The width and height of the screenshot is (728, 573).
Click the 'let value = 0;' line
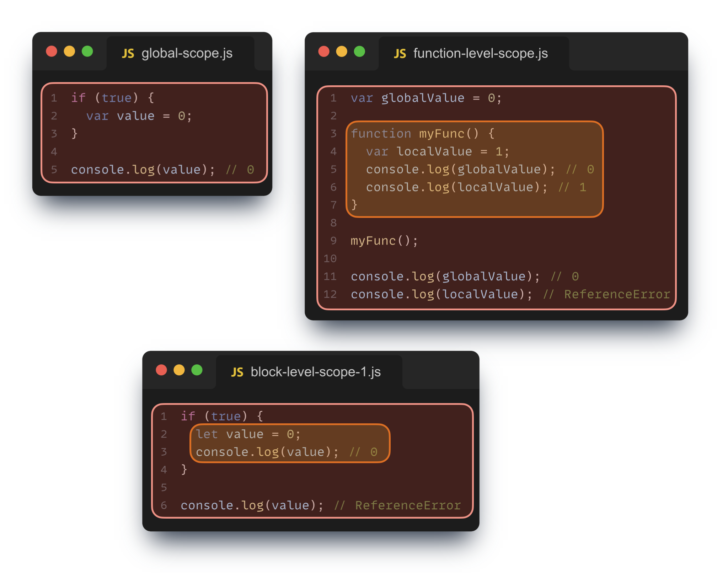248,434
